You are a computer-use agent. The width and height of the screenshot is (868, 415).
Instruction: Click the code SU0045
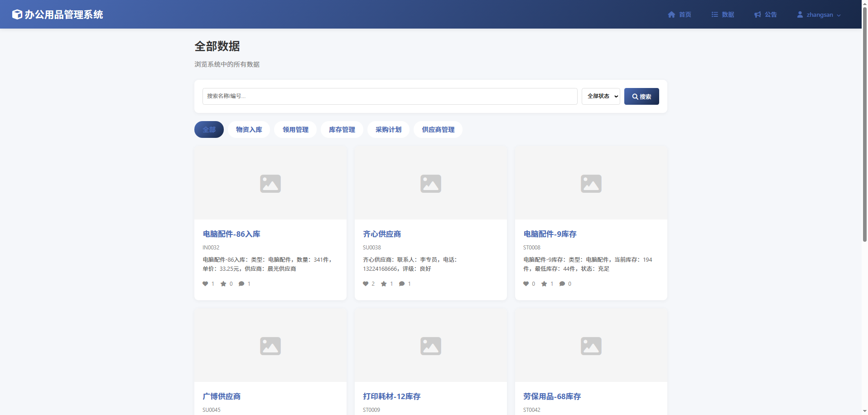pos(212,410)
